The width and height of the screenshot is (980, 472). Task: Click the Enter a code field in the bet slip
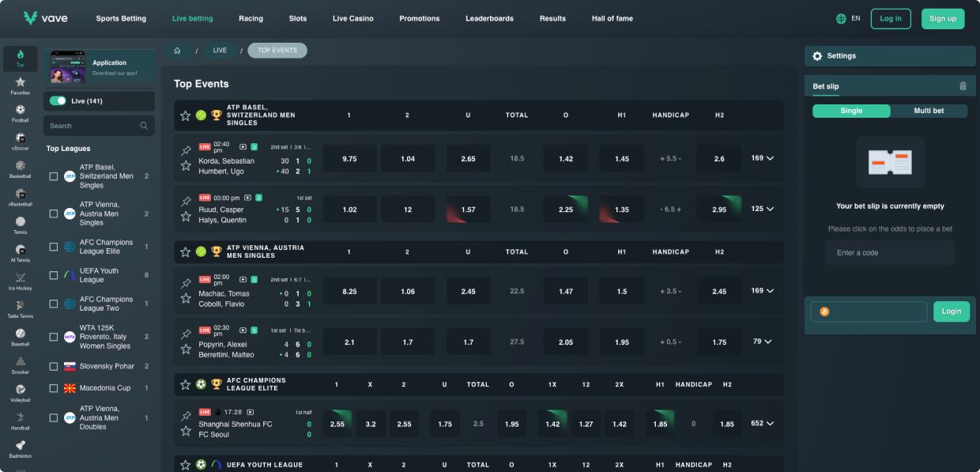pyautogui.click(x=890, y=252)
